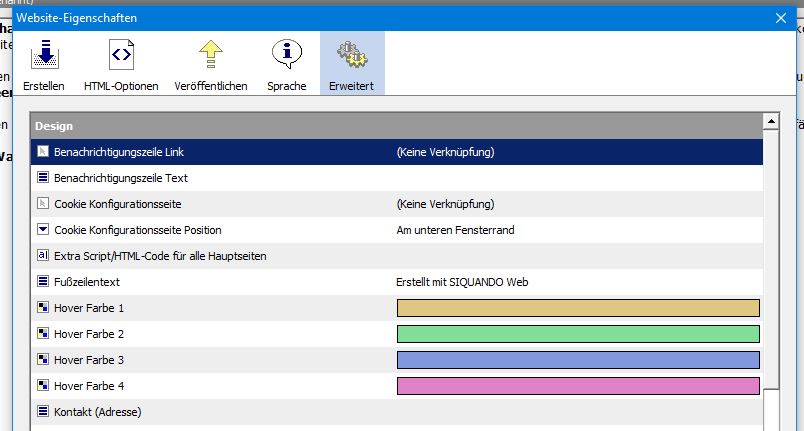Pick the blue Hover Farbe 3 swatch

(578, 360)
